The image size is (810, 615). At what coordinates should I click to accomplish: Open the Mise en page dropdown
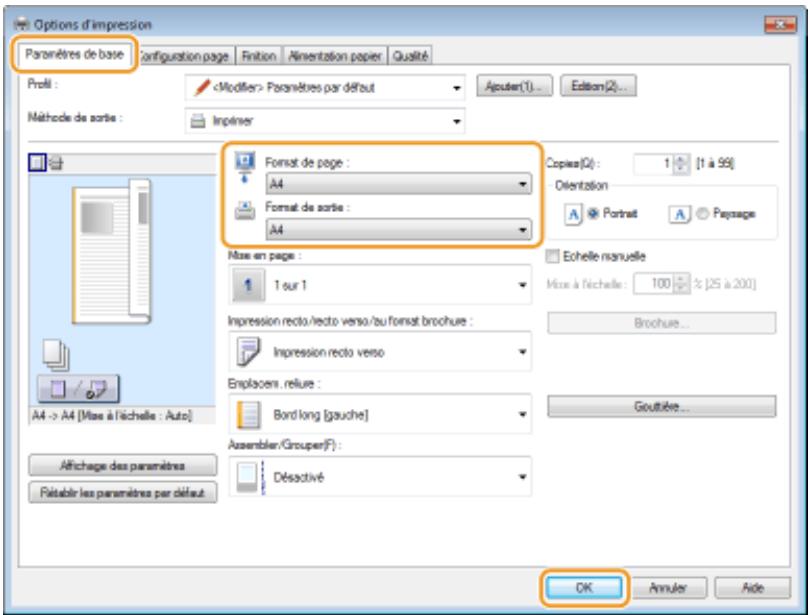tap(380, 285)
